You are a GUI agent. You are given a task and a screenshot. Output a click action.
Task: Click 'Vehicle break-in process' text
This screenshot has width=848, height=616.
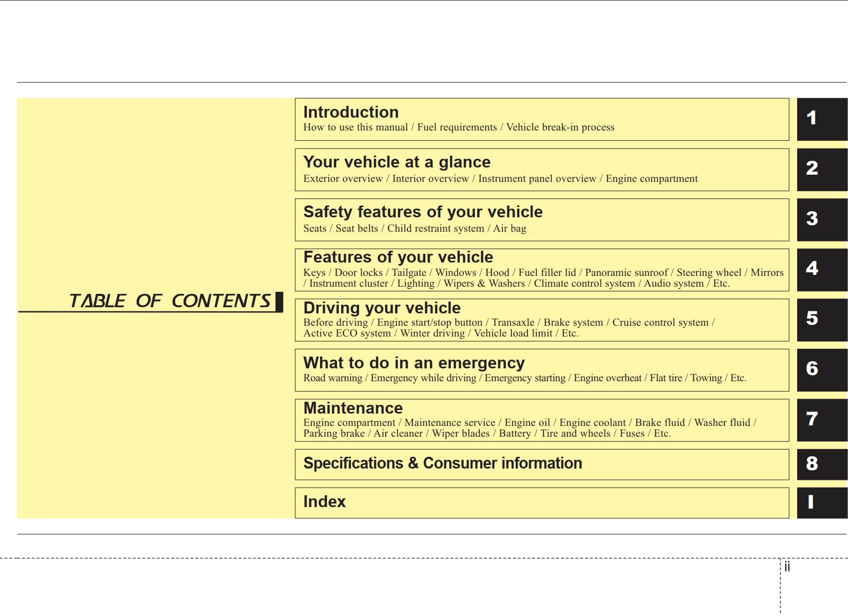560,127
